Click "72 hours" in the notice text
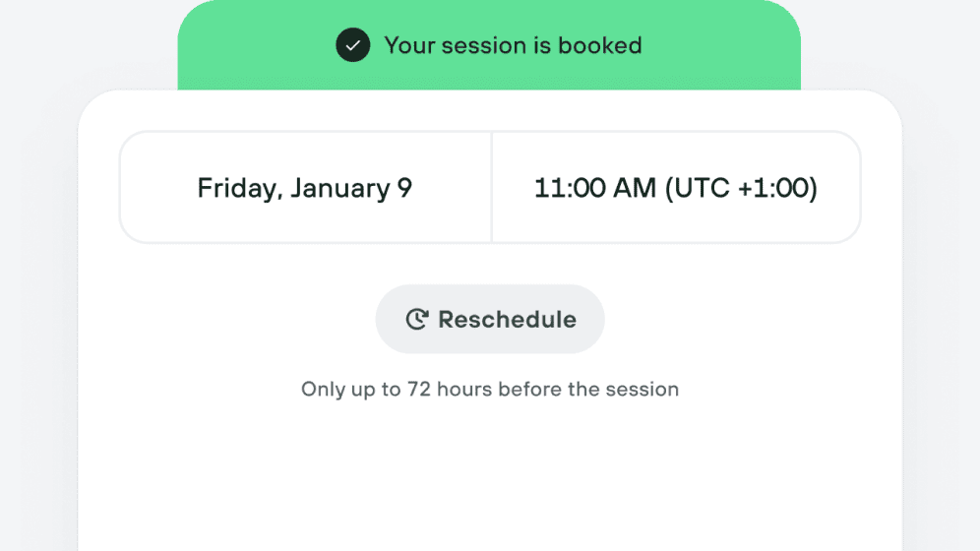This screenshot has height=551, width=980. [x=450, y=389]
